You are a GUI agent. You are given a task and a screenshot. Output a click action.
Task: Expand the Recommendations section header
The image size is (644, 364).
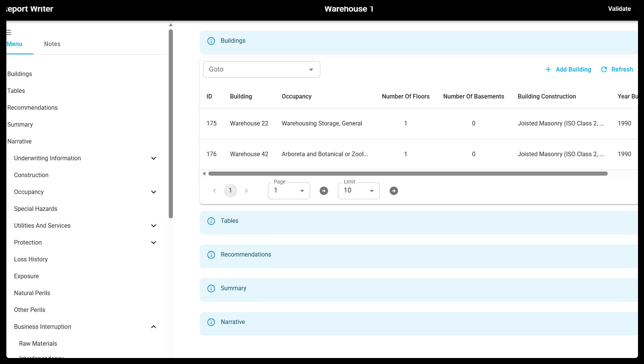click(419, 256)
